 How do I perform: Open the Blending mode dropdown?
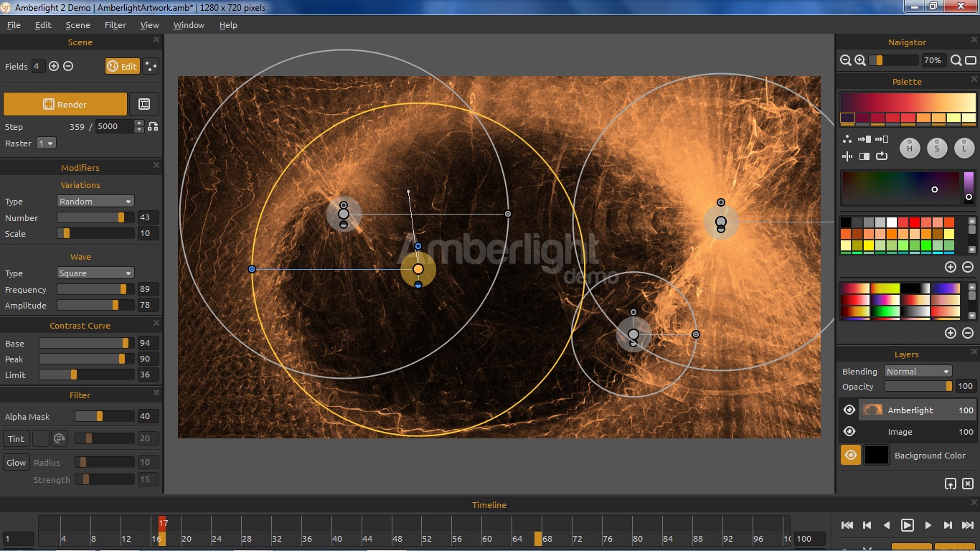click(918, 372)
